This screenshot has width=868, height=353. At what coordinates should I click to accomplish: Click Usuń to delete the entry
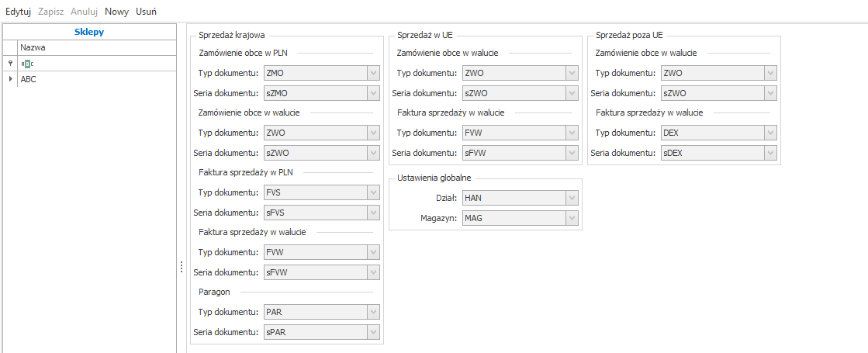click(x=146, y=12)
